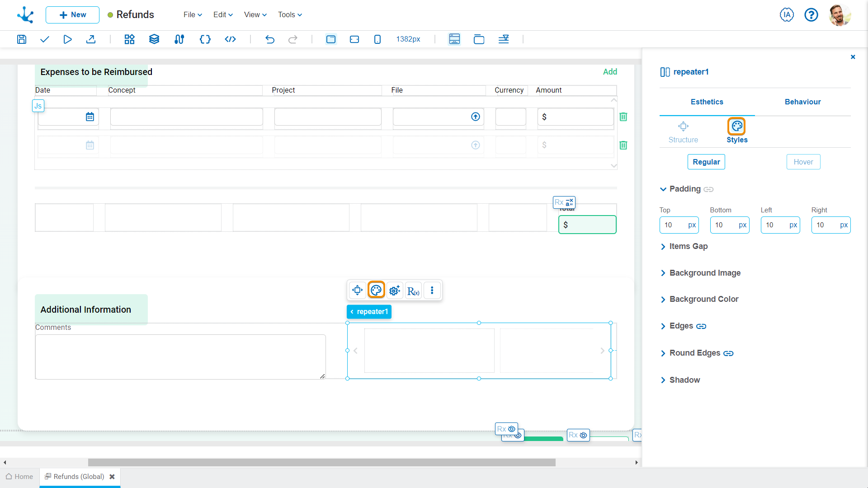Click the component move/position icon

click(x=359, y=290)
